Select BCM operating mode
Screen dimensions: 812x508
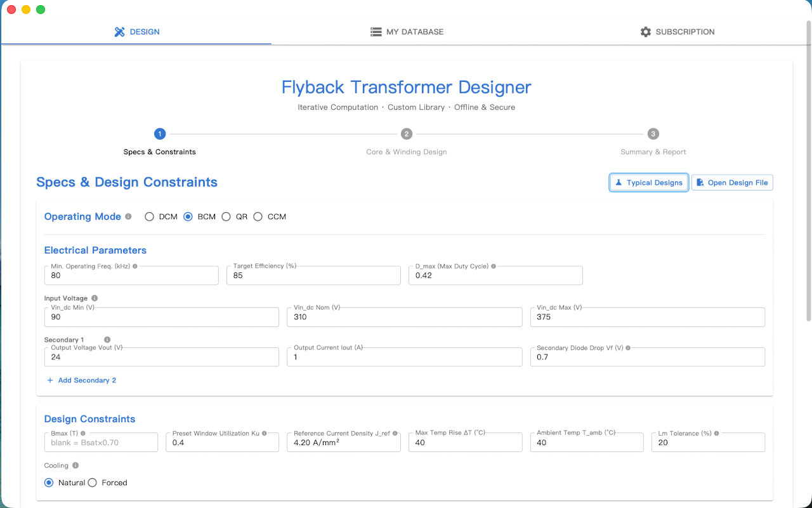(188, 217)
